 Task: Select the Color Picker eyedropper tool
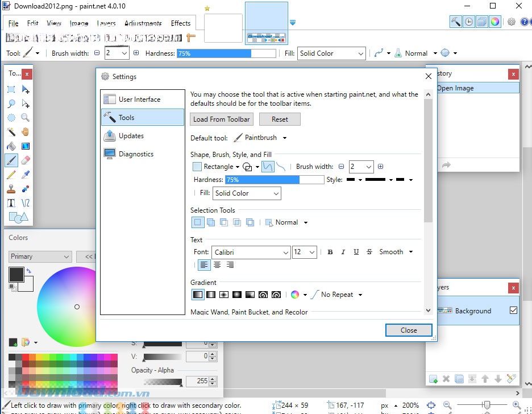click(26, 175)
